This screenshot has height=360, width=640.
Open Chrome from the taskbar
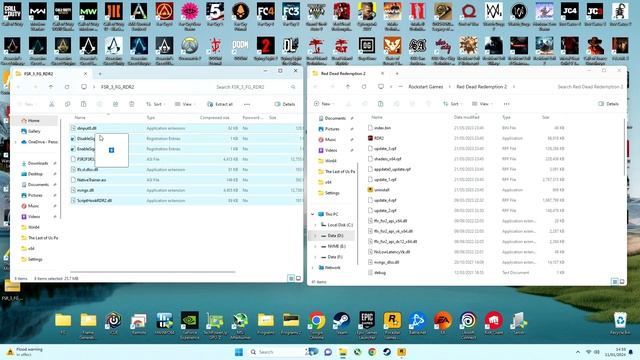click(x=372, y=352)
